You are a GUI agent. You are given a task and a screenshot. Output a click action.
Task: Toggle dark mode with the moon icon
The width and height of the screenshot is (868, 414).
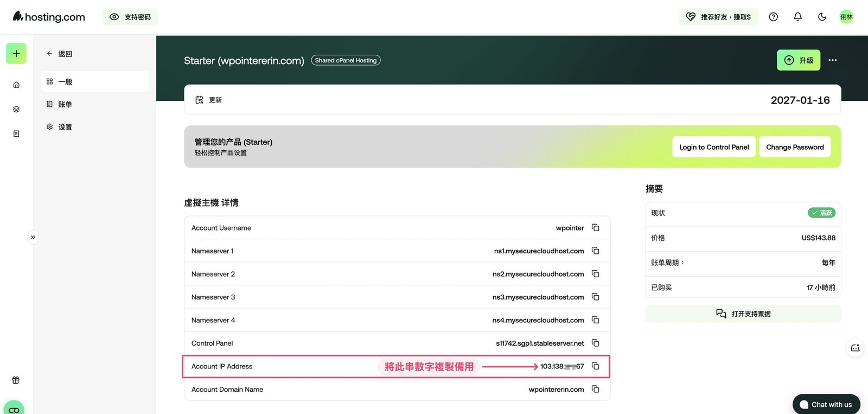point(822,17)
